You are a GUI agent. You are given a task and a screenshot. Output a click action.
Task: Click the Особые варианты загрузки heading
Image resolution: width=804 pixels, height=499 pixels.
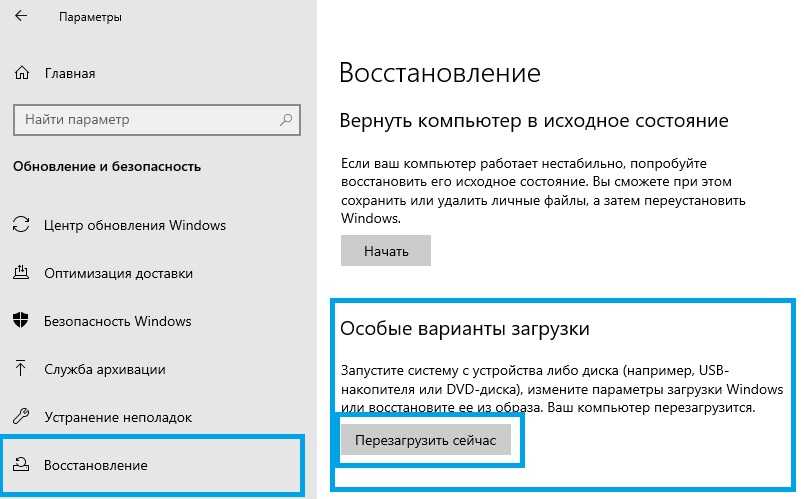pyautogui.click(x=465, y=328)
